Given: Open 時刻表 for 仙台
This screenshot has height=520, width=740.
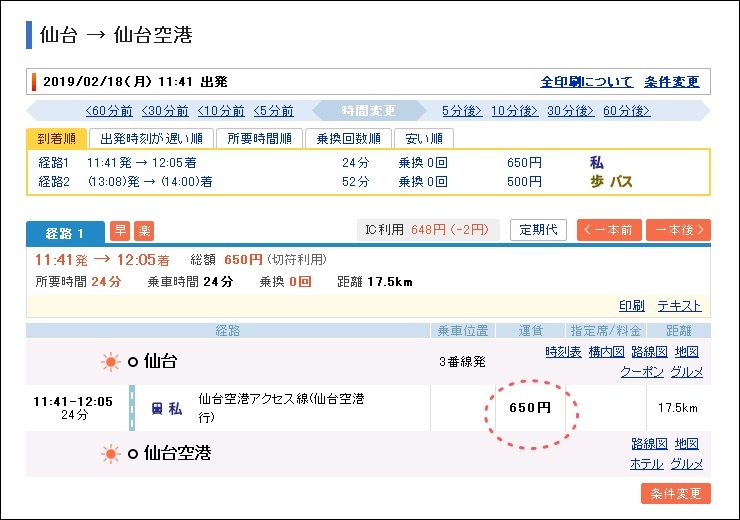Looking at the screenshot, I should click(563, 352).
